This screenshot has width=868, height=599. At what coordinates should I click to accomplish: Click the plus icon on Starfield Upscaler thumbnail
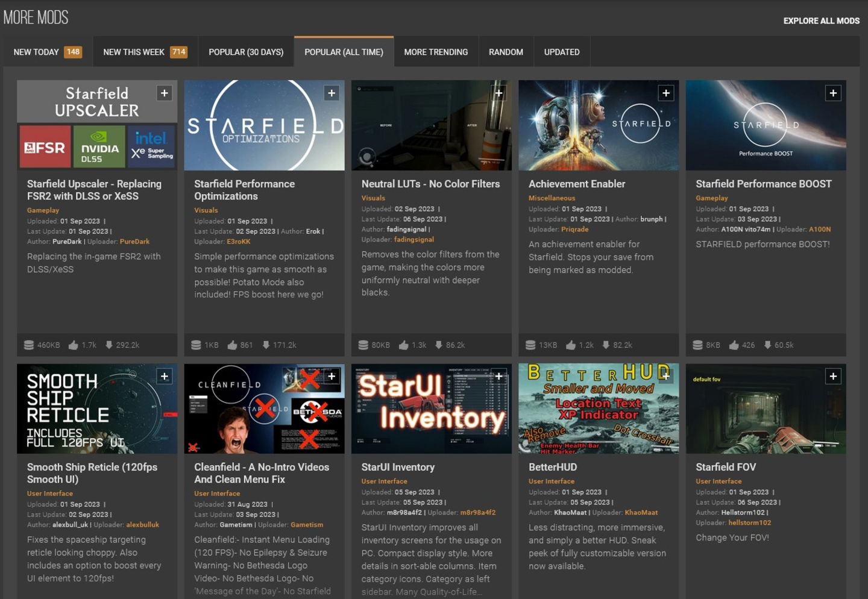(x=165, y=93)
